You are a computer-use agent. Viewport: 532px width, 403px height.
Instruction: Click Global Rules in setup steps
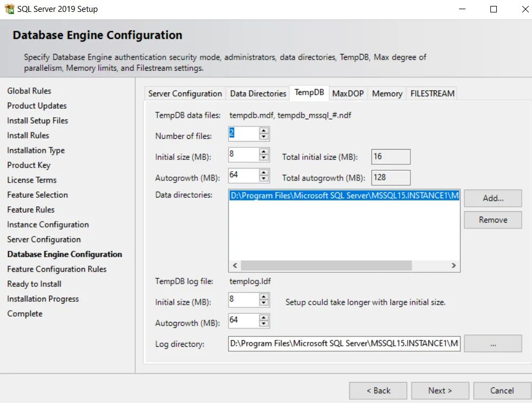pyautogui.click(x=29, y=91)
